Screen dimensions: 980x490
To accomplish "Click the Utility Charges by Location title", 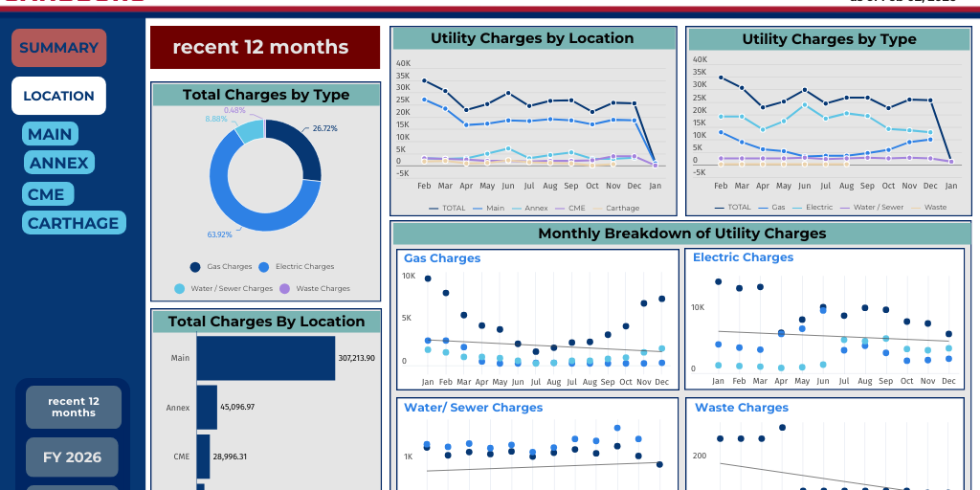I will tap(532, 38).
